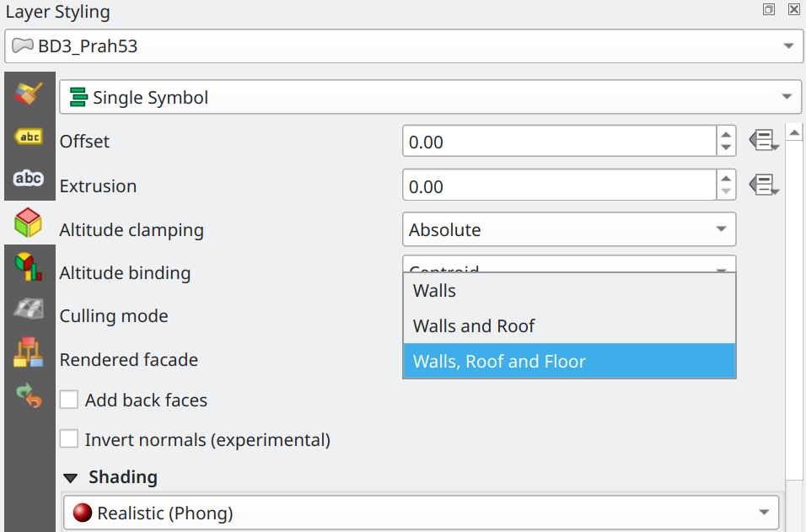The height and width of the screenshot is (532, 806).
Task: Enable the Add back faces checkbox
Action: [69, 400]
